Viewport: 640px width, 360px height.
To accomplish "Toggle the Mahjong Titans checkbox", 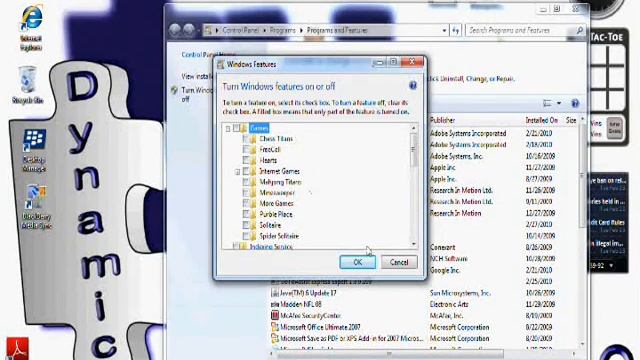I will pos(246,182).
